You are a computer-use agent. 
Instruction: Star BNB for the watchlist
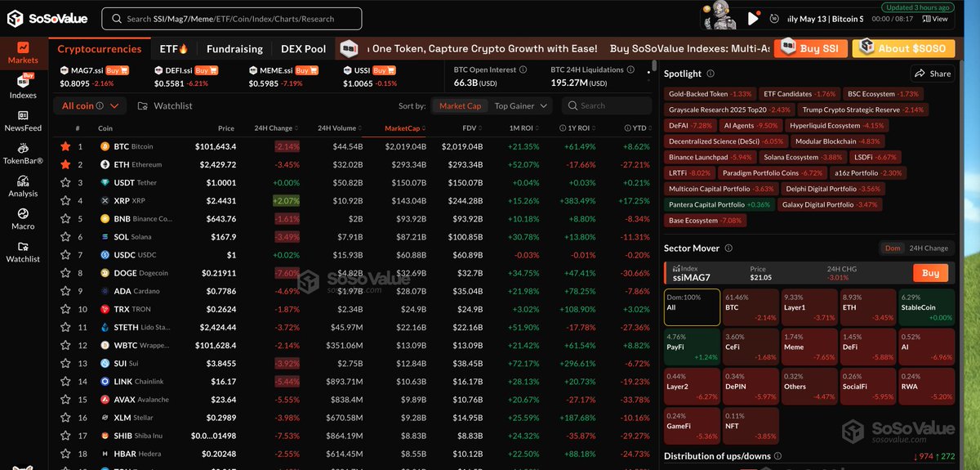coord(65,218)
